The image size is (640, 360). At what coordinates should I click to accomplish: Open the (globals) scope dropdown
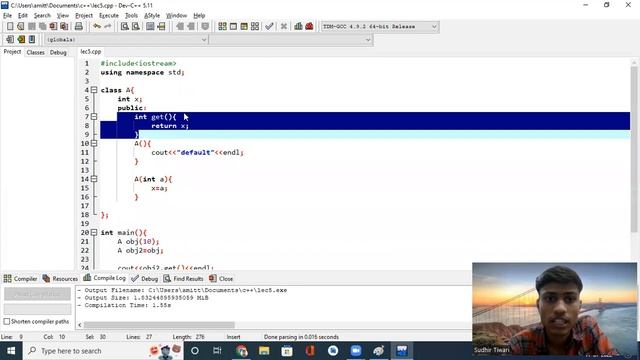click(x=126, y=40)
